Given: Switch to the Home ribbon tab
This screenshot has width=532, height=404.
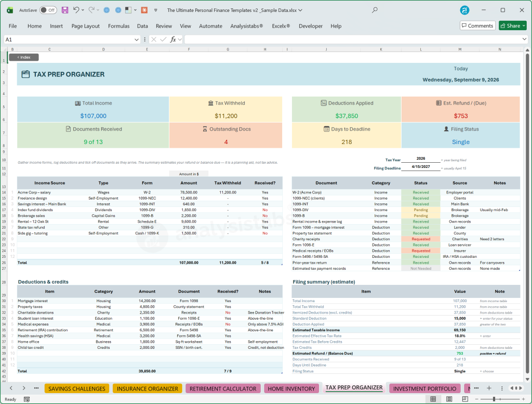Looking at the screenshot, I should point(35,26).
